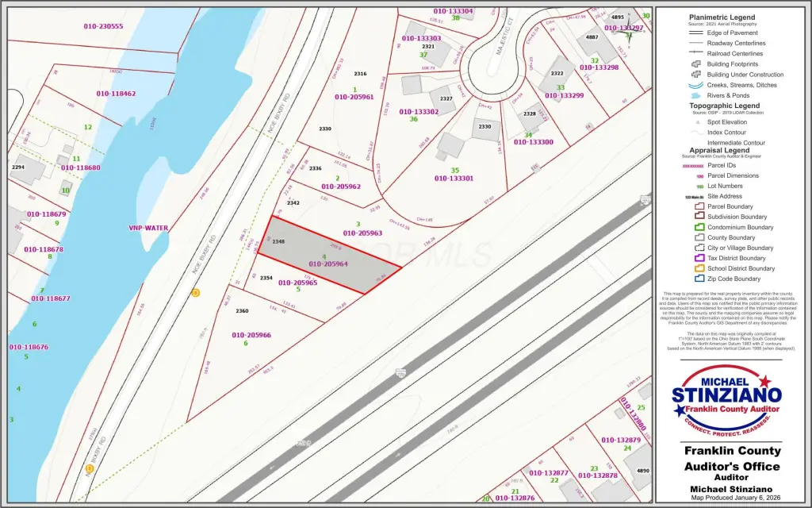Screen dimensions: 812x508
Task: Click the Rivers & Ponds legend symbol
Action: coord(695,95)
